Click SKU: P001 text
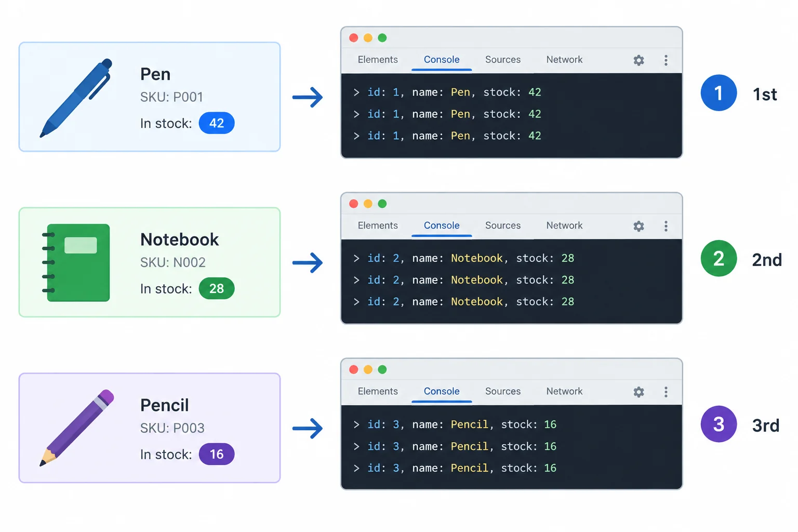Viewport: 798px width, 532px height. coord(171,97)
